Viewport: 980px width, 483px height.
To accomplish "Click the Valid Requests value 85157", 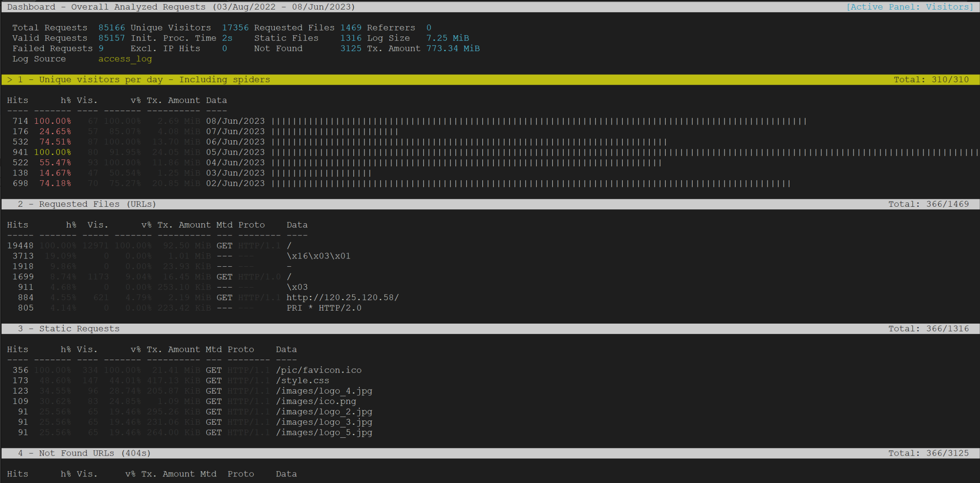I will (x=112, y=38).
